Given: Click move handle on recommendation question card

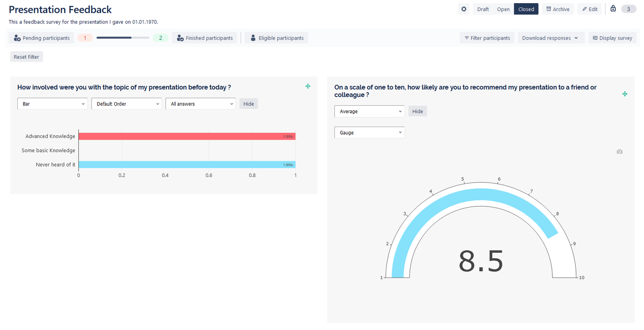Looking at the screenshot, I should pos(624,94).
